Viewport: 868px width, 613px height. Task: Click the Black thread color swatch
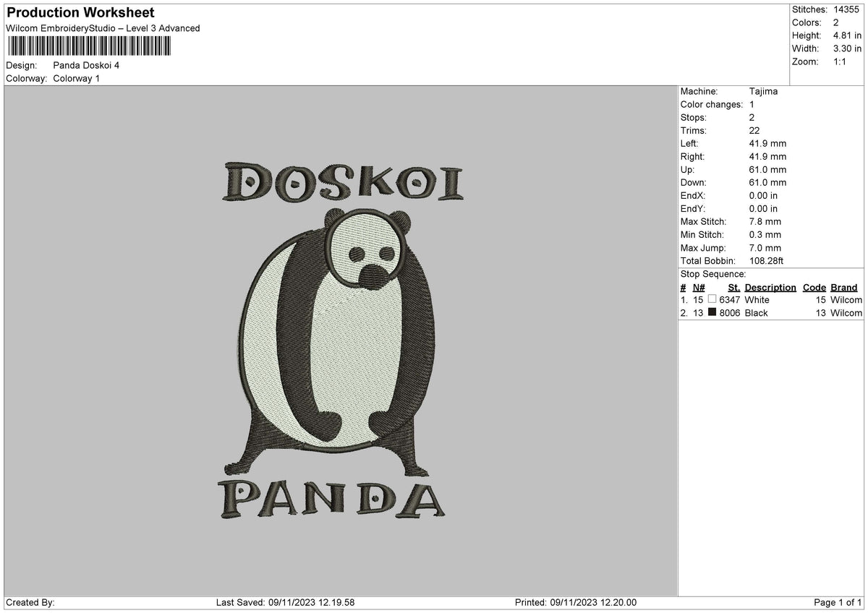tap(712, 312)
